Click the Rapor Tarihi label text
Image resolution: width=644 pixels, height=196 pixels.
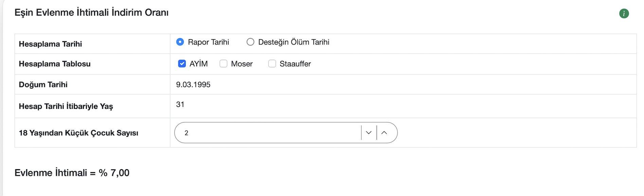coord(209,42)
